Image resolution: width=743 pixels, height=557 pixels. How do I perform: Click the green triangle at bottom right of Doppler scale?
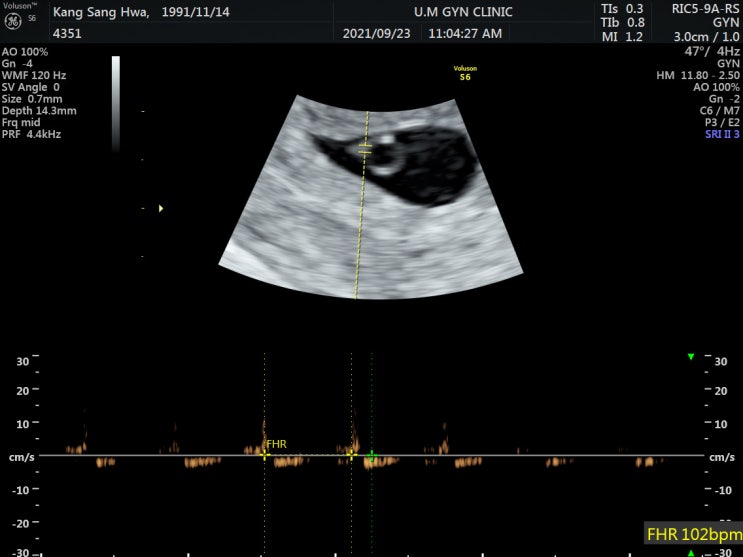[691, 553]
